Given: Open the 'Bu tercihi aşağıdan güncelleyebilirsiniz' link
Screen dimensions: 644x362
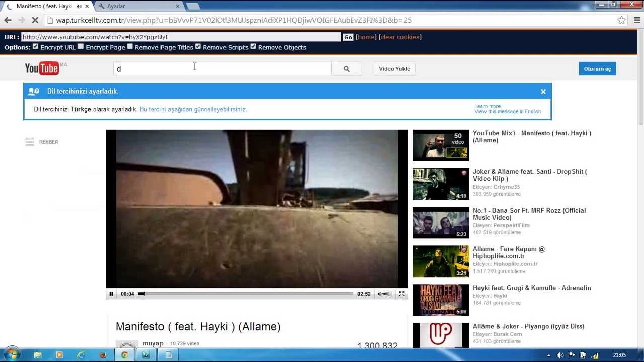Looking at the screenshot, I should tap(193, 109).
